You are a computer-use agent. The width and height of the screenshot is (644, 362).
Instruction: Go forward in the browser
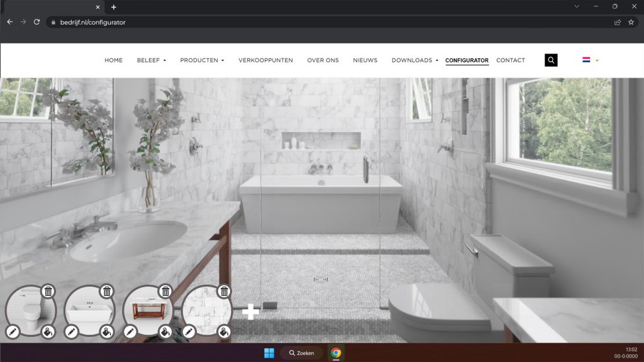coord(23,22)
